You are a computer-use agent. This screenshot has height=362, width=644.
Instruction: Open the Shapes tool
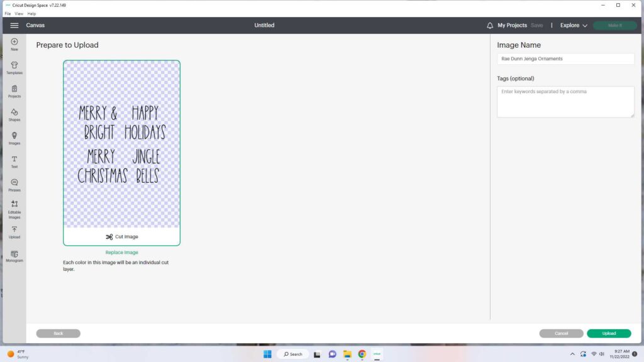[x=14, y=115]
